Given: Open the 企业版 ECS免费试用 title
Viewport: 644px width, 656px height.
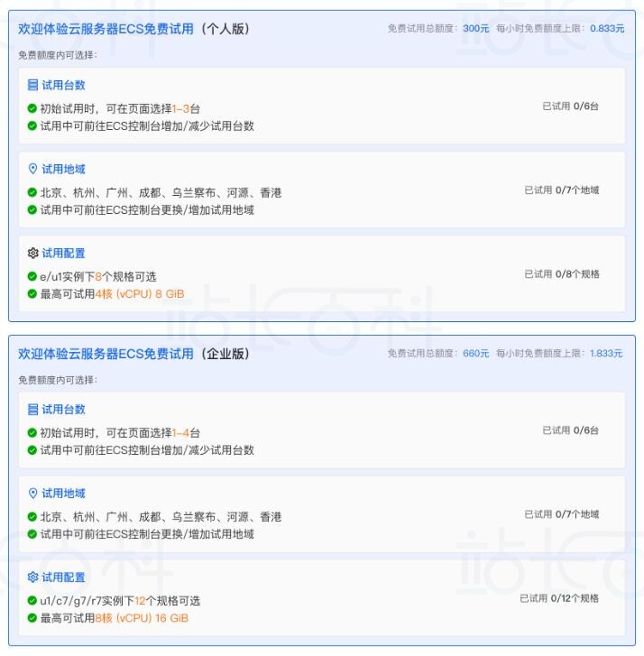Looking at the screenshot, I should point(133,354).
